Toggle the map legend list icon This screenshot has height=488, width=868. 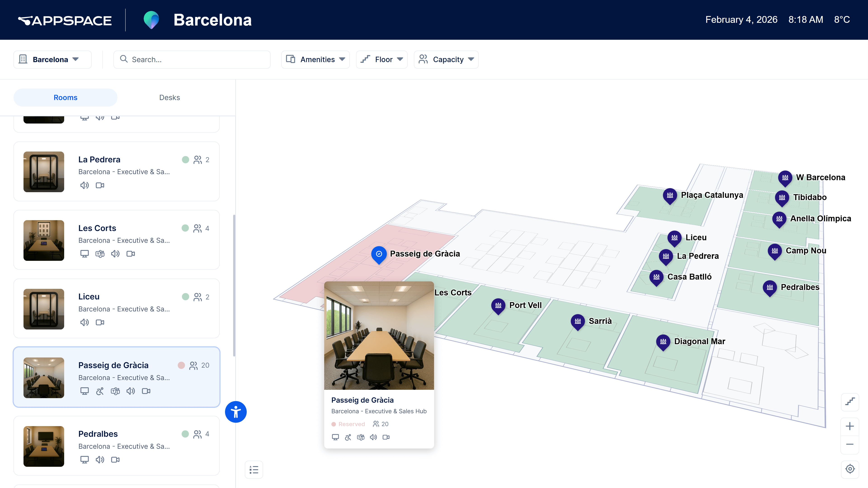[254, 469]
